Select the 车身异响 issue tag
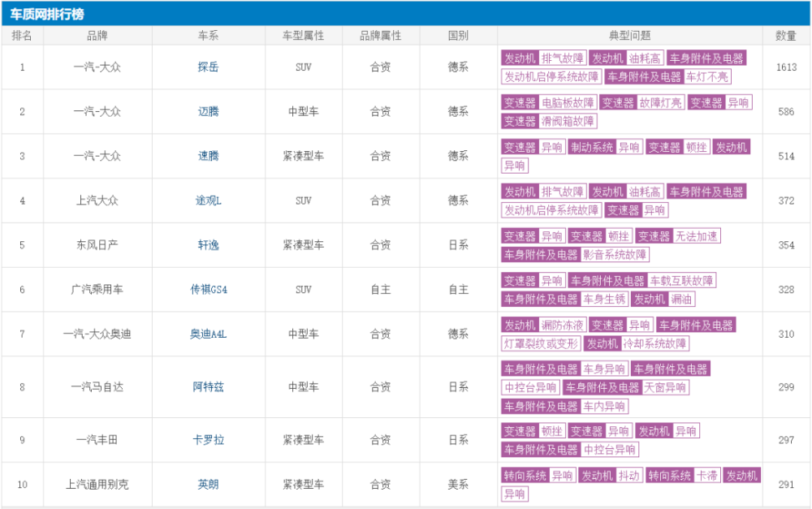Image resolution: width=812 pixels, height=509 pixels. (x=604, y=369)
